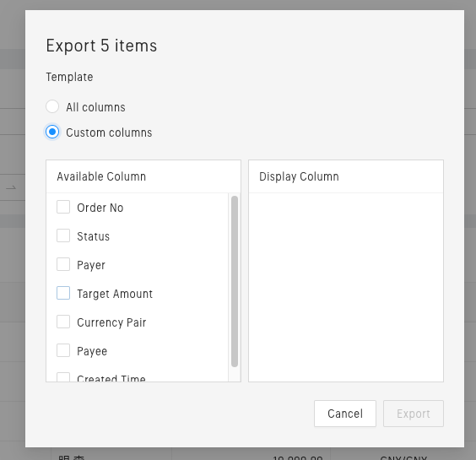Viewport: 476px width, 460px height.
Task: Tick the Currency Pair checkbox
Action: (63, 322)
